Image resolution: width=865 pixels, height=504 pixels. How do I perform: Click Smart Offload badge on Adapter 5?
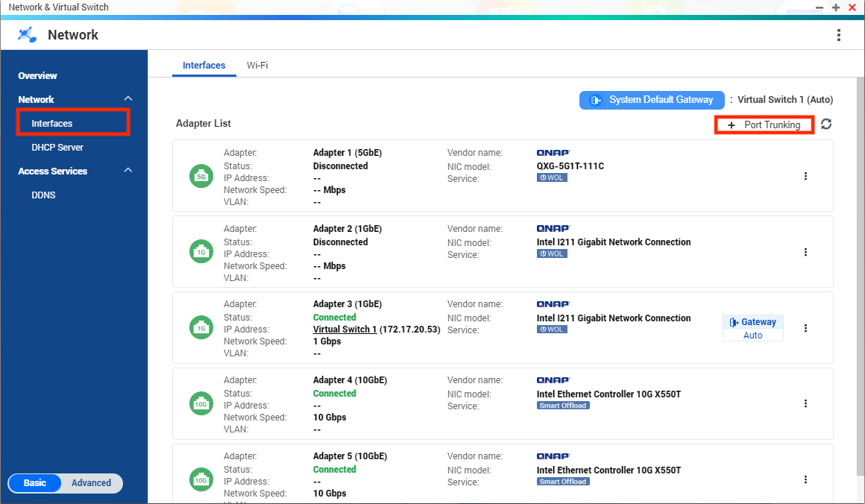563,482
